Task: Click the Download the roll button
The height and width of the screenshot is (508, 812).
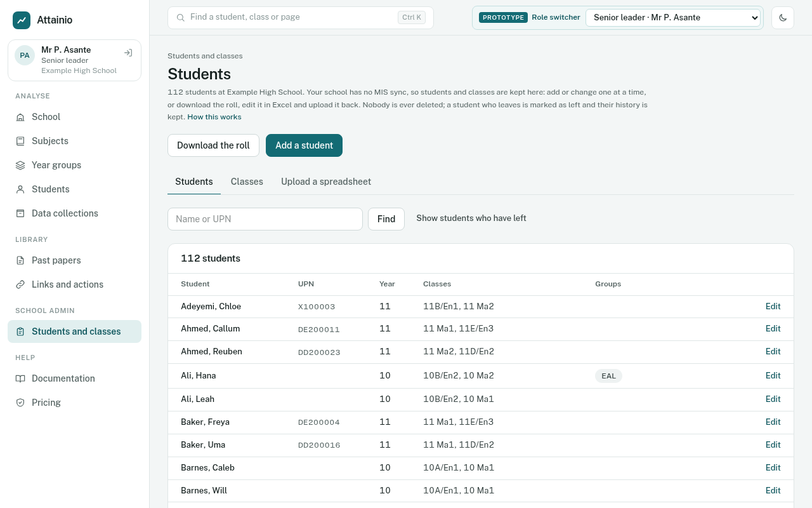Action: pos(213,145)
